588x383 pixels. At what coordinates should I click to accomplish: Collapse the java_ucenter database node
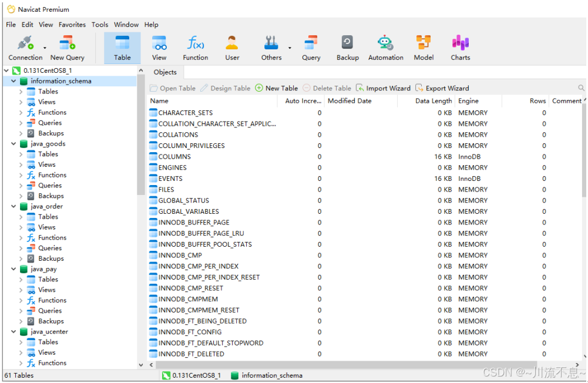(x=14, y=332)
